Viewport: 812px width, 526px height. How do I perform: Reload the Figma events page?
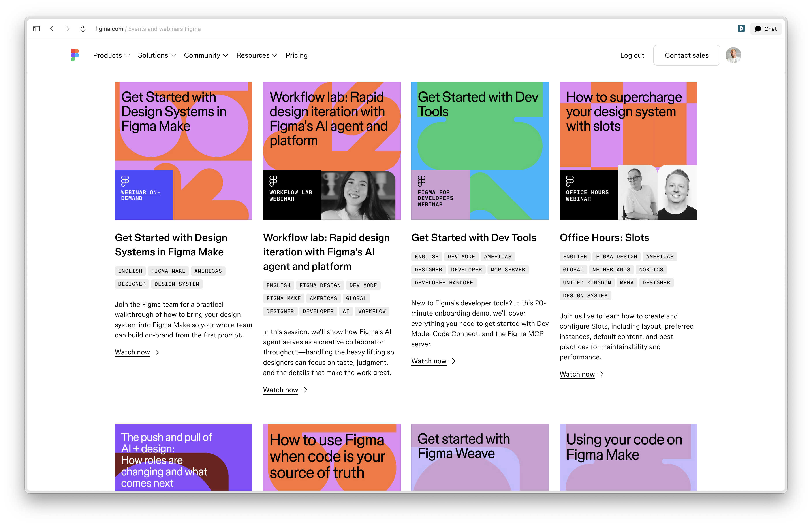(83, 29)
